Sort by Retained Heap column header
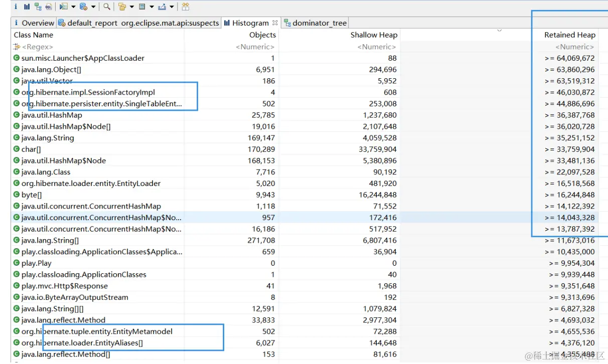608x364 pixels. [x=569, y=35]
